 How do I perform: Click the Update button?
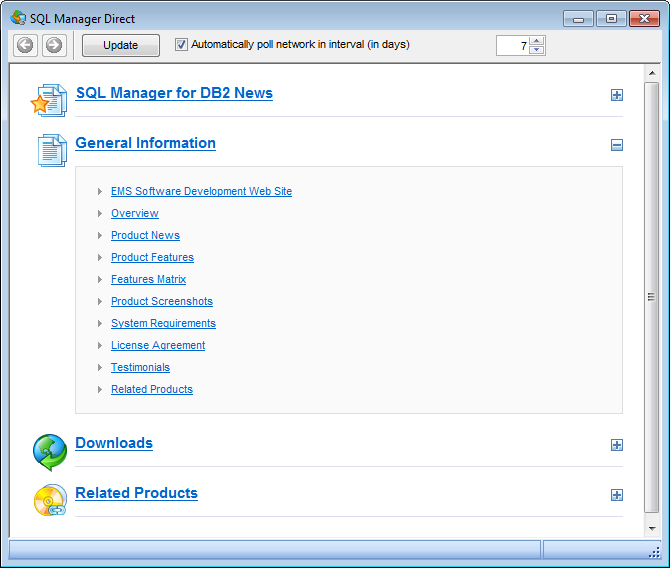point(121,45)
